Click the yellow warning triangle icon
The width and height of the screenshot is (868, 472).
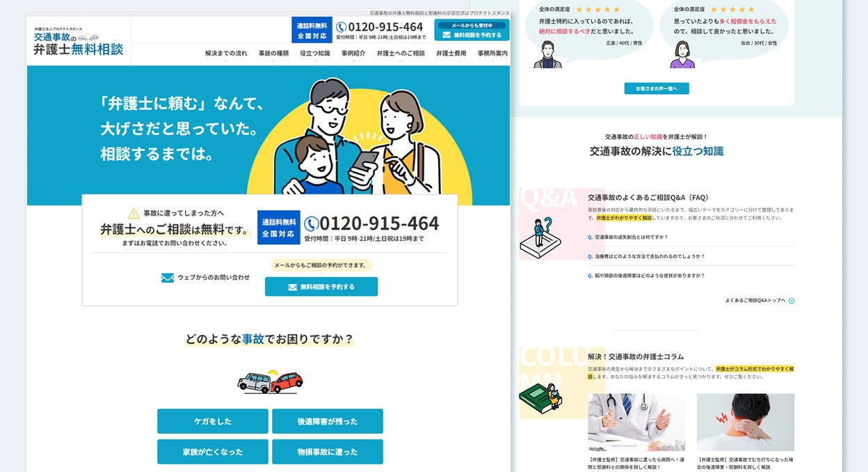(x=134, y=213)
